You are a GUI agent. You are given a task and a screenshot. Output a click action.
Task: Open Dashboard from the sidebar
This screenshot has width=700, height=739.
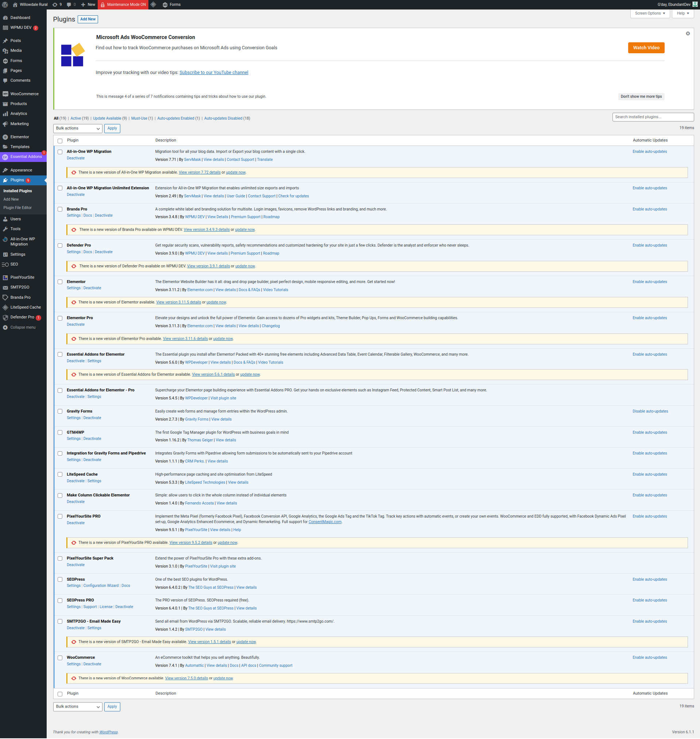click(x=20, y=18)
